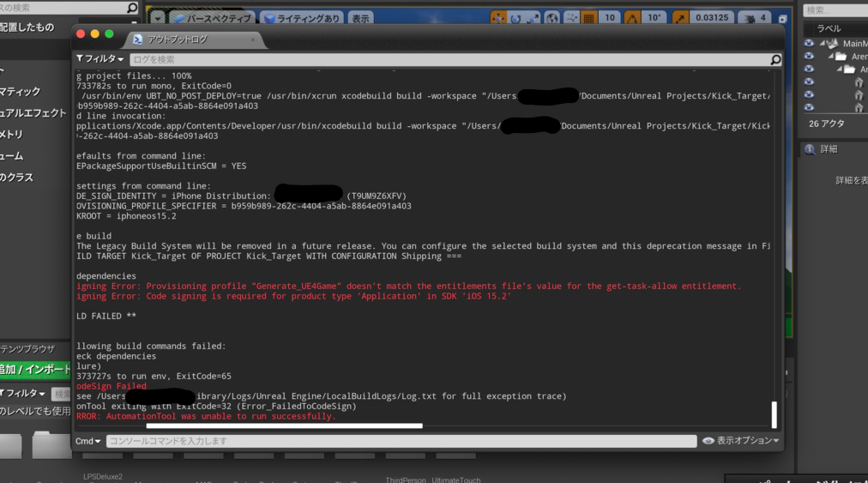
Task: Open scale snap value 0.03125 dropdown
Action: 712,18
